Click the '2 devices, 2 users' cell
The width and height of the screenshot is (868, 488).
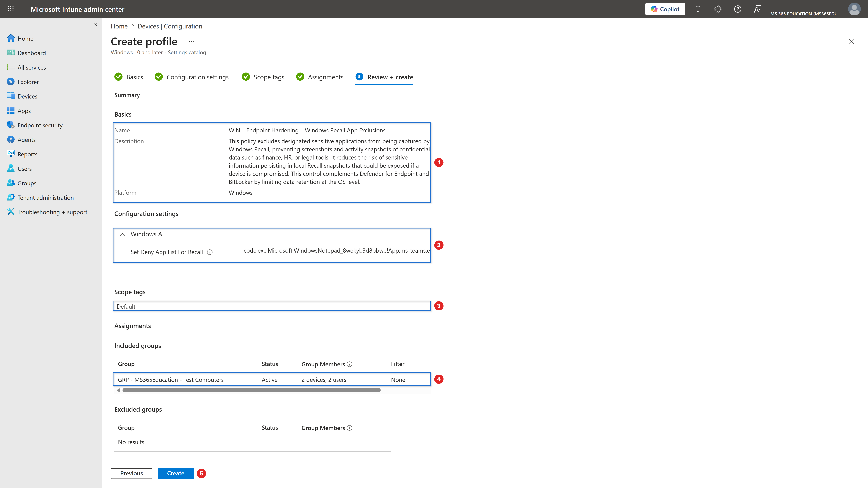(x=324, y=380)
